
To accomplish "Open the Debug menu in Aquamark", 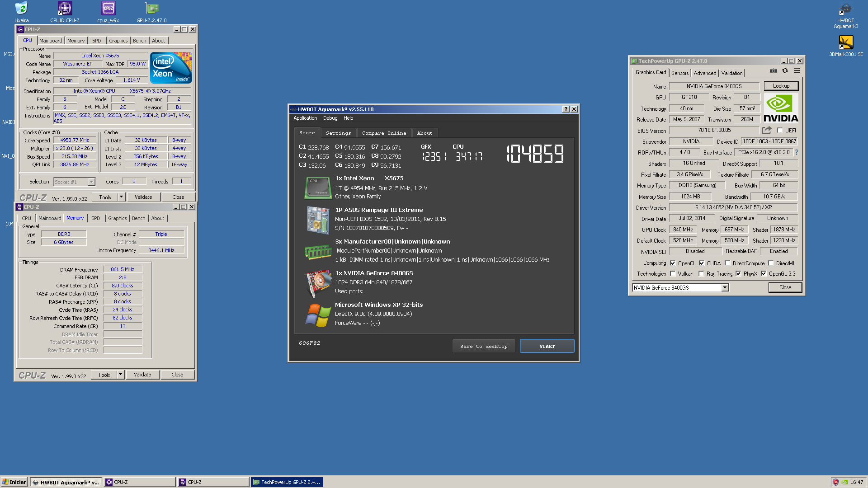I will pyautogui.click(x=330, y=118).
